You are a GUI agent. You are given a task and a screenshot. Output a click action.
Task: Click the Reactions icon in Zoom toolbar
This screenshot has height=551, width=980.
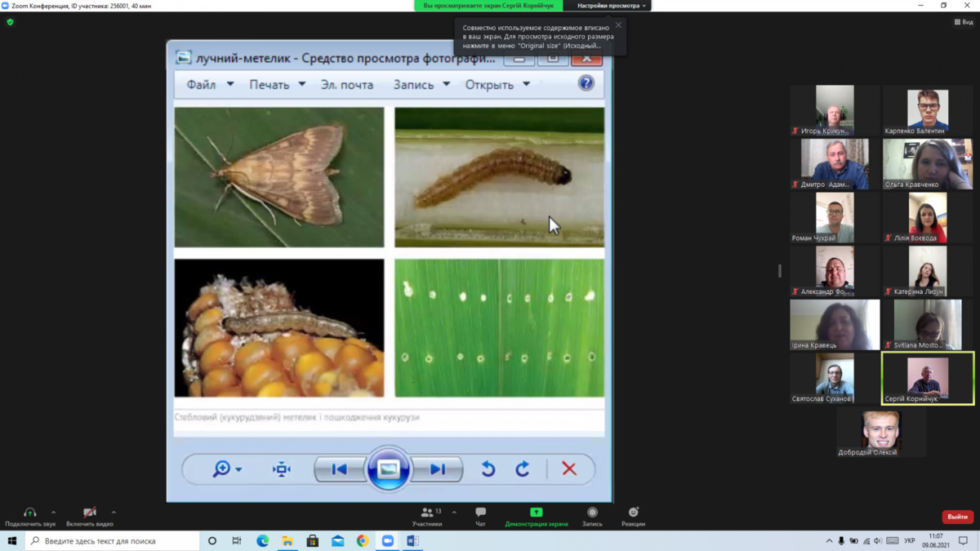[633, 513]
